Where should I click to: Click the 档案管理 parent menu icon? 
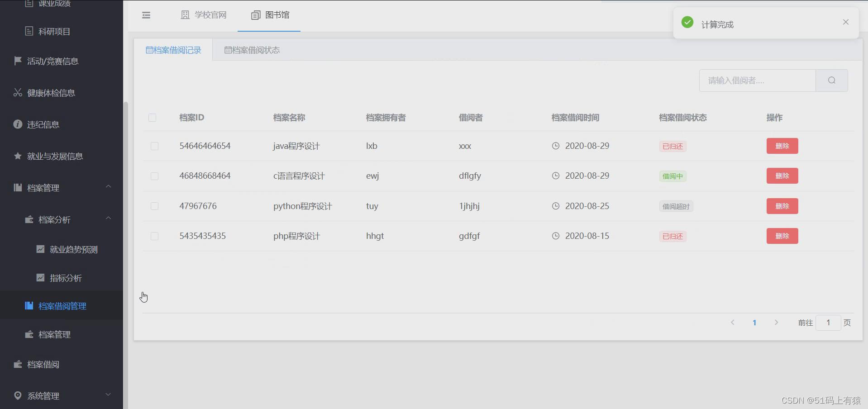(18, 187)
